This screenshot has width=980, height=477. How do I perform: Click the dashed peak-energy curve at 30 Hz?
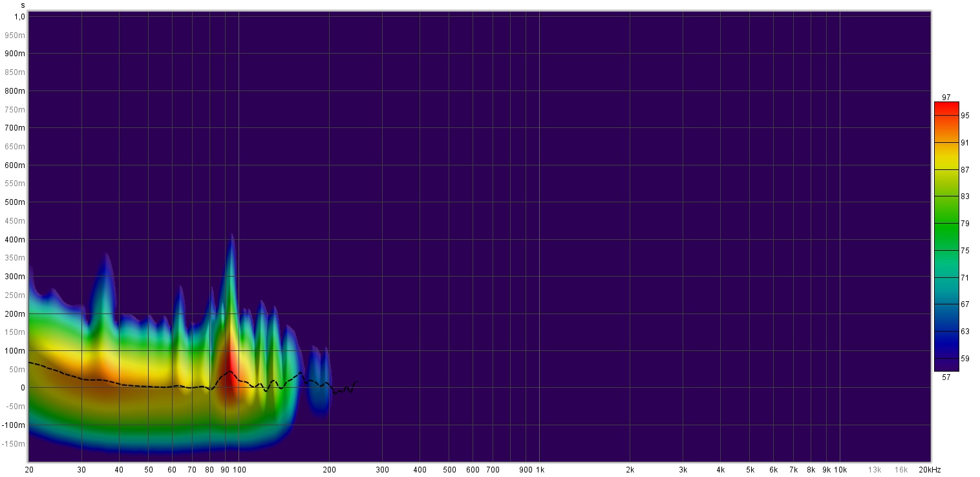click(82, 379)
